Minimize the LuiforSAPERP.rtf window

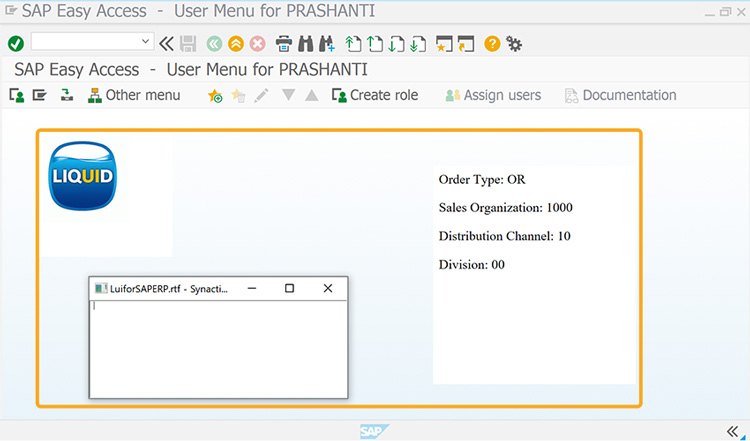click(252, 288)
